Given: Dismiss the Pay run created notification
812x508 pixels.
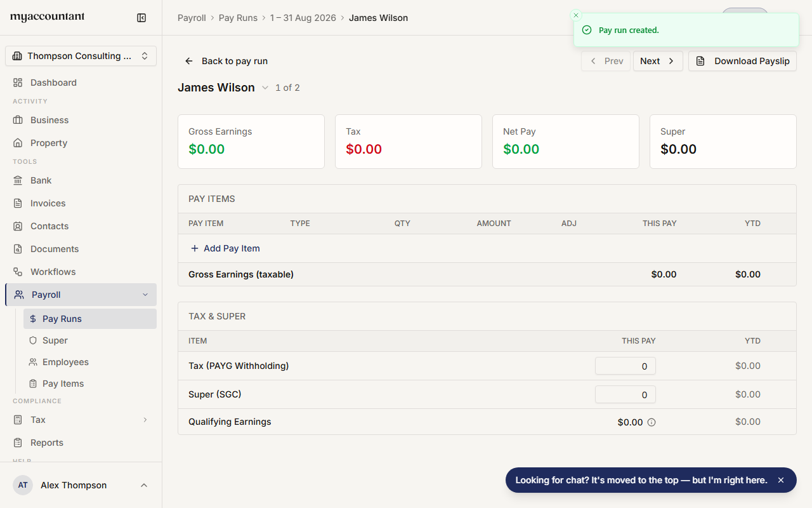Looking at the screenshot, I should click(x=576, y=15).
